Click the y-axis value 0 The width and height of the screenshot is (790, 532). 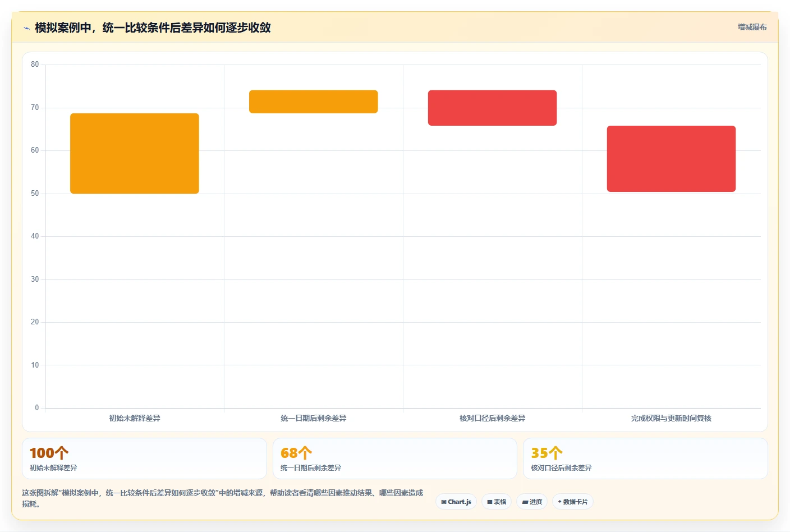point(37,408)
